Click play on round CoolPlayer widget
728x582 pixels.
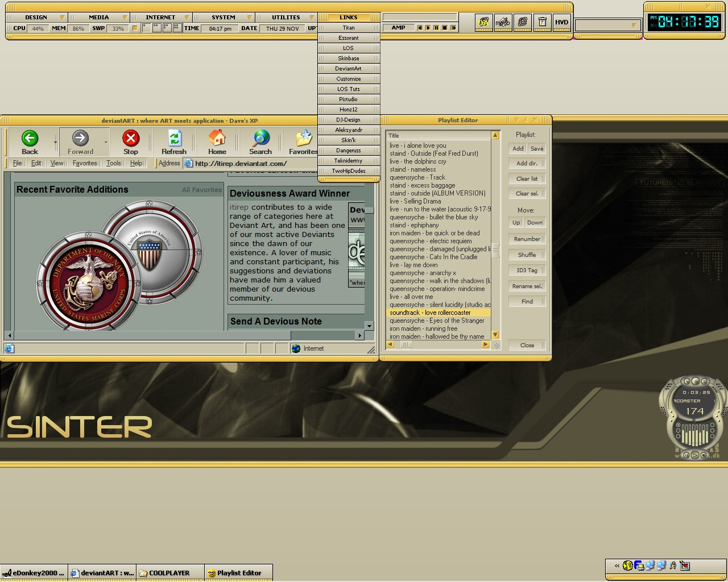click(695, 455)
